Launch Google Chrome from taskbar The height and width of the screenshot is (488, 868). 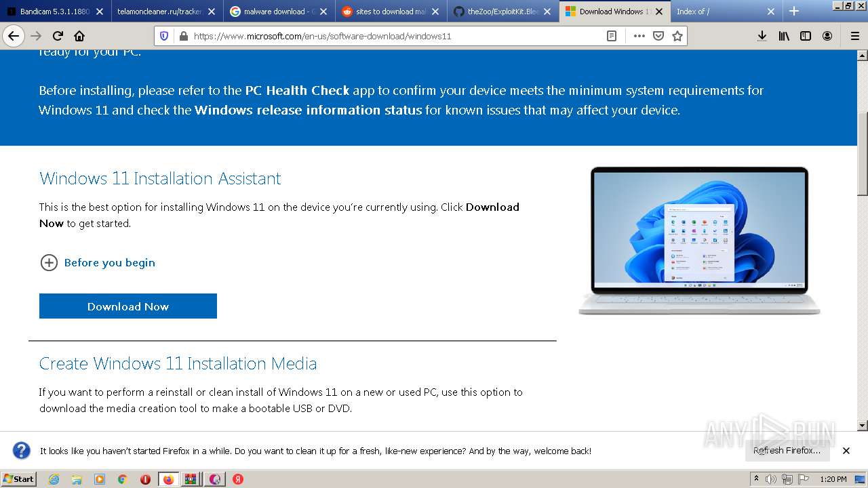tap(123, 479)
